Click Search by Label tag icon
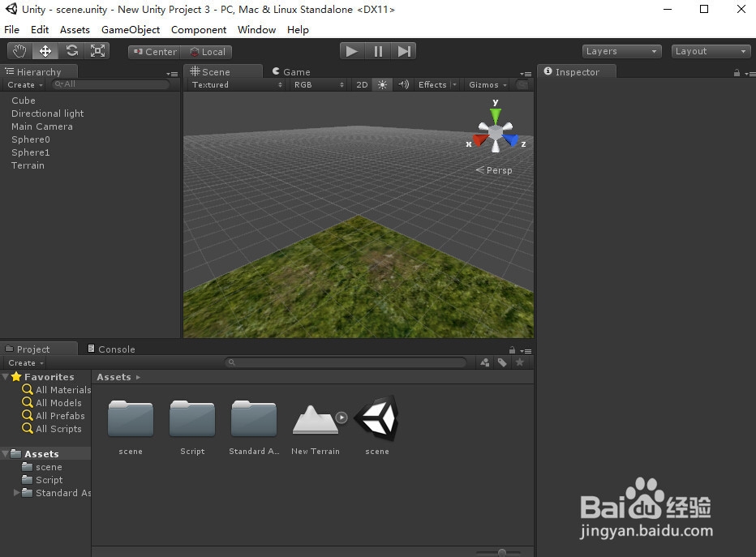The height and width of the screenshot is (557, 756). point(502,362)
